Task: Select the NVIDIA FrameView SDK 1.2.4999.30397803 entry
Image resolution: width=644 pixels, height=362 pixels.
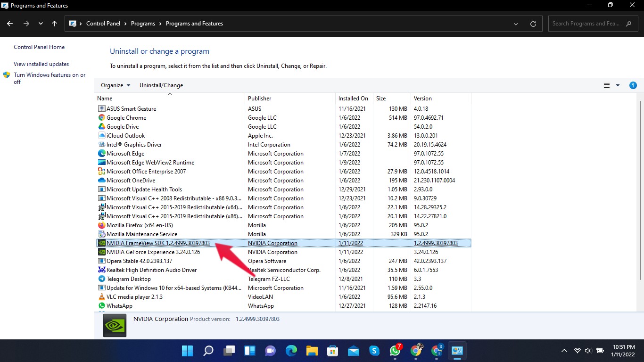Action: (x=283, y=243)
